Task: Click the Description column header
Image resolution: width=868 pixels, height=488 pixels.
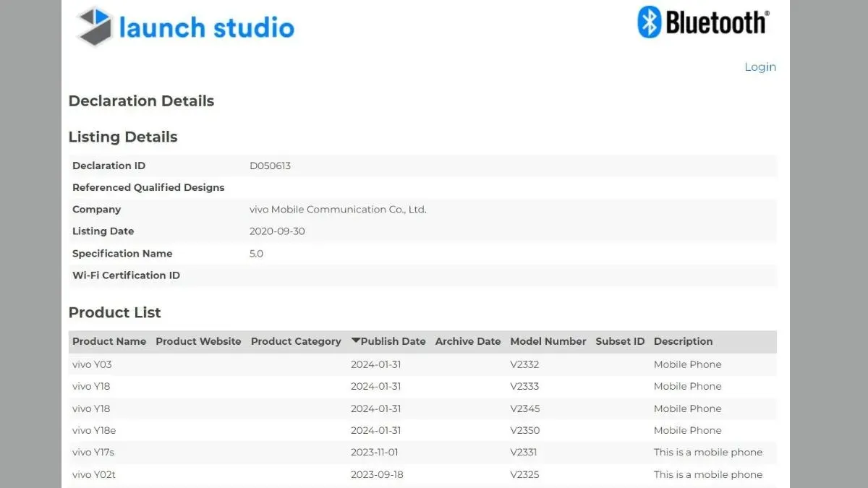Action: pos(684,341)
